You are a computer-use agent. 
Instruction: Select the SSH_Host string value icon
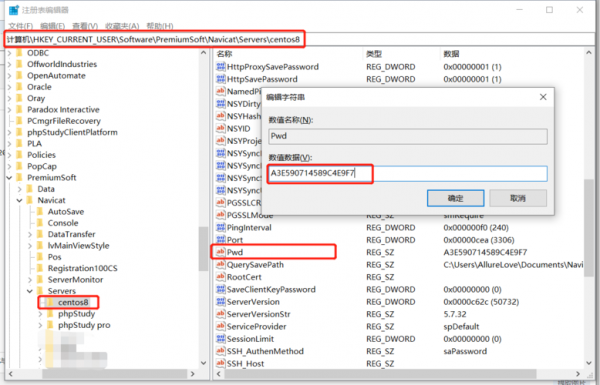[x=220, y=363]
